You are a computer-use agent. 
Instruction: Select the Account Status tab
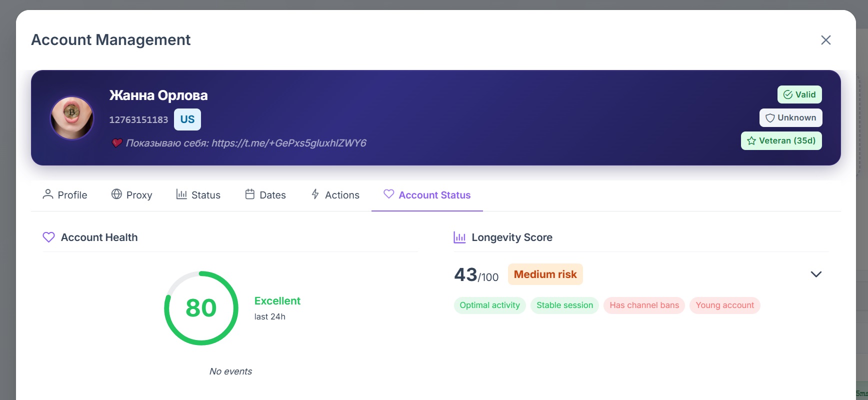(427, 195)
